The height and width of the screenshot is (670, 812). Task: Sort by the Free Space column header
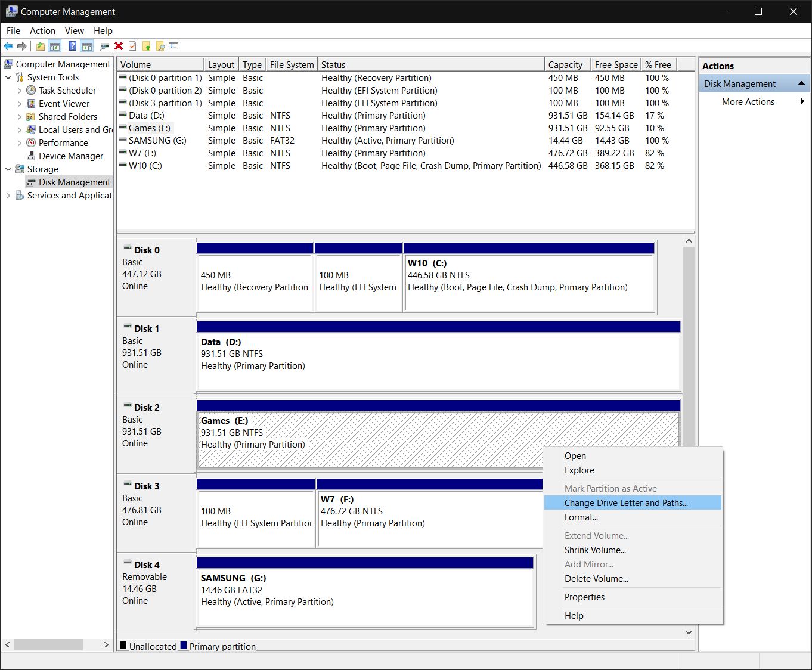click(616, 64)
